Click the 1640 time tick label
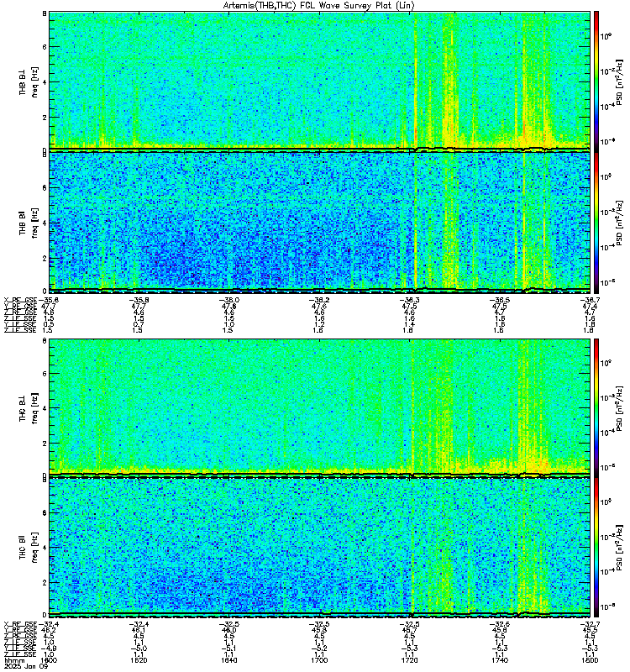630x672 pixels. [228, 660]
